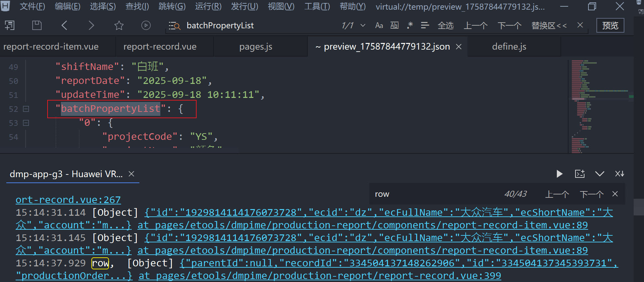Go forward with the right arrow icon
644x282 pixels.
click(x=91, y=25)
